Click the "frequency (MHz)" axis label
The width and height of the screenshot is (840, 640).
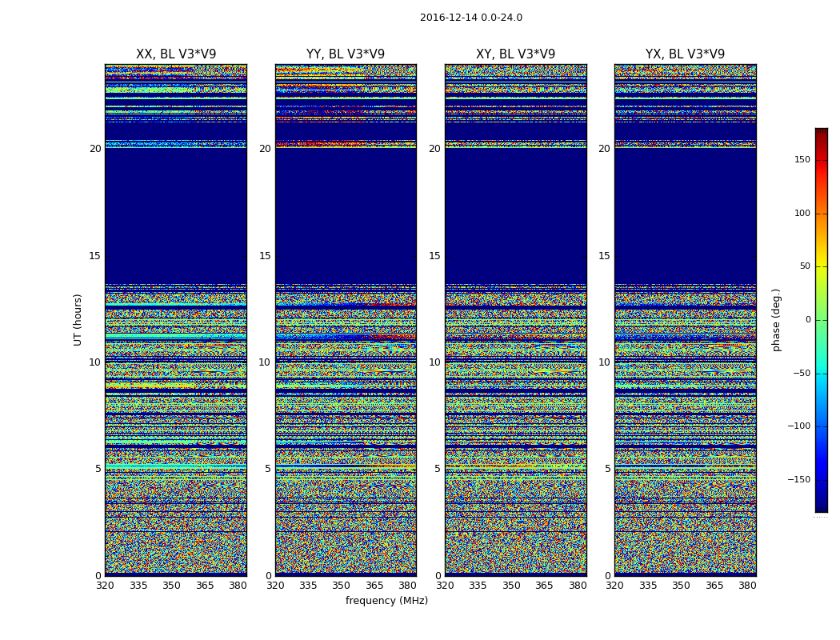[386, 600]
